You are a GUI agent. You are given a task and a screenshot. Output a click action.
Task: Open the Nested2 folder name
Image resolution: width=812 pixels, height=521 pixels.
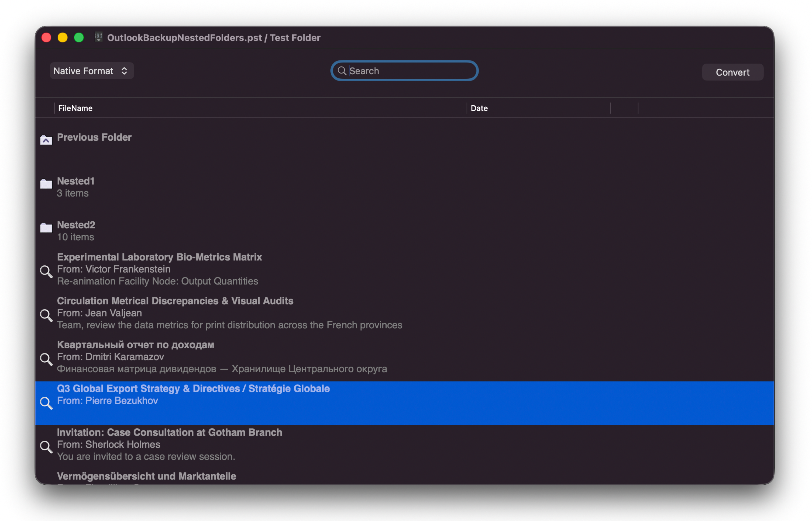[76, 225]
